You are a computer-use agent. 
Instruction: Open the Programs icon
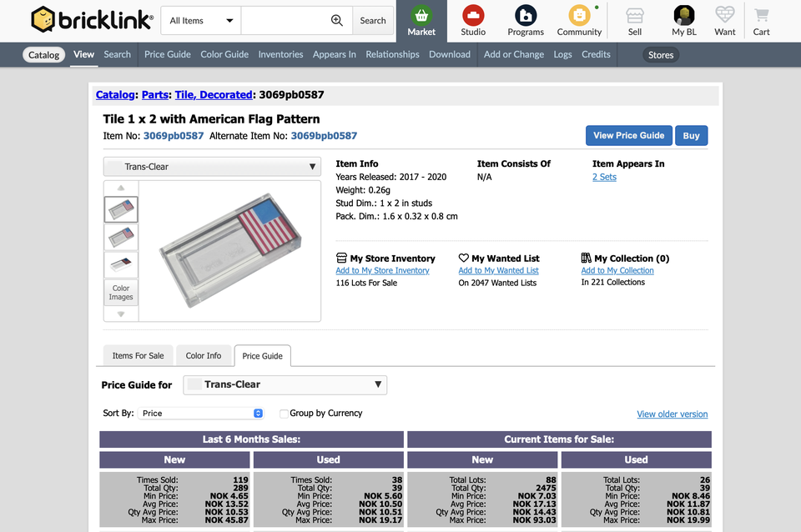526,15
